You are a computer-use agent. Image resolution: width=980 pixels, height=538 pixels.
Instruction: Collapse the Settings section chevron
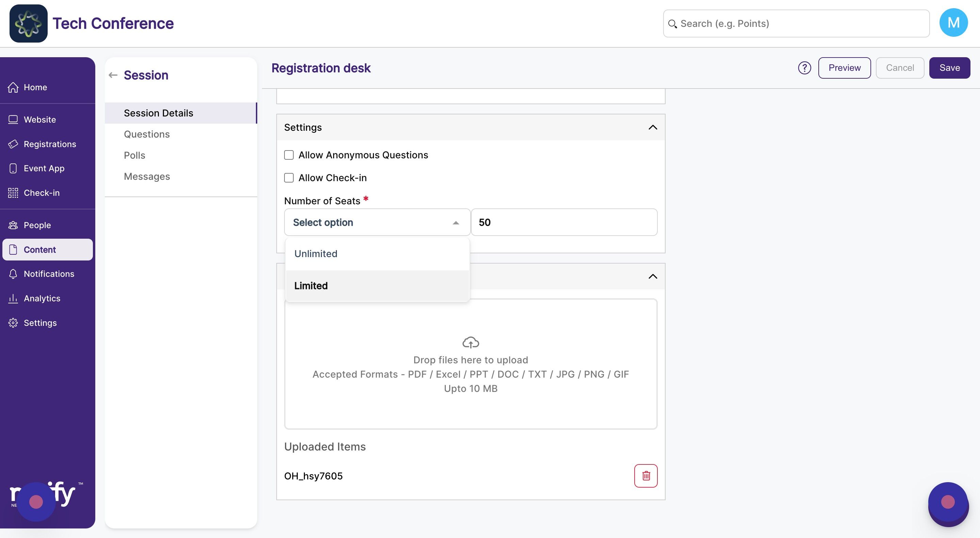(652, 127)
